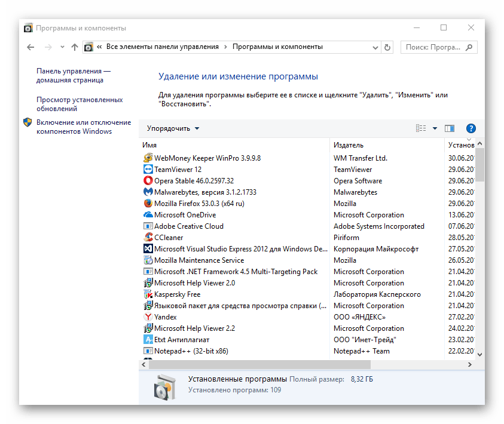The height and width of the screenshot is (424, 504).
Task: Click the WebMoney Keeper WinPro icon
Action: 148,158
